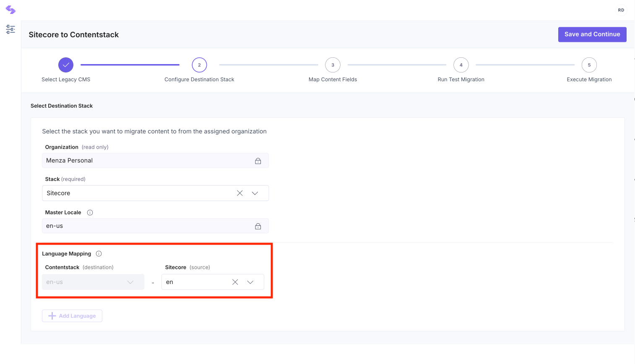Click the Master Locale lock icon
635x364 pixels.
click(258, 226)
